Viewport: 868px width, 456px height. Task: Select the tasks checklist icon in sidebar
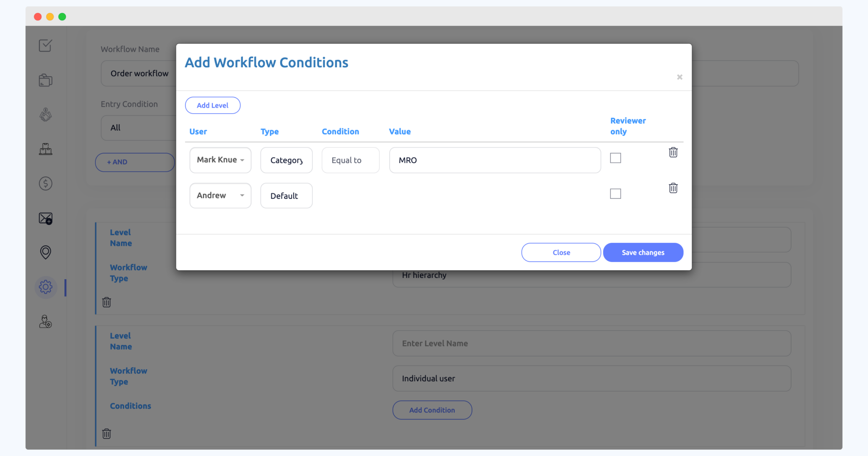tap(45, 45)
